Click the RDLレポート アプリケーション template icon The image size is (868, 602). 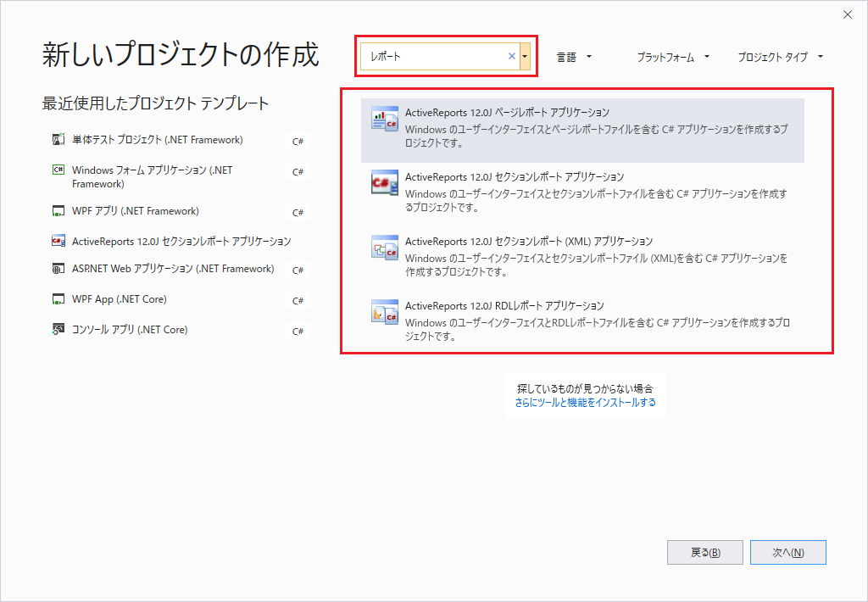point(385,311)
